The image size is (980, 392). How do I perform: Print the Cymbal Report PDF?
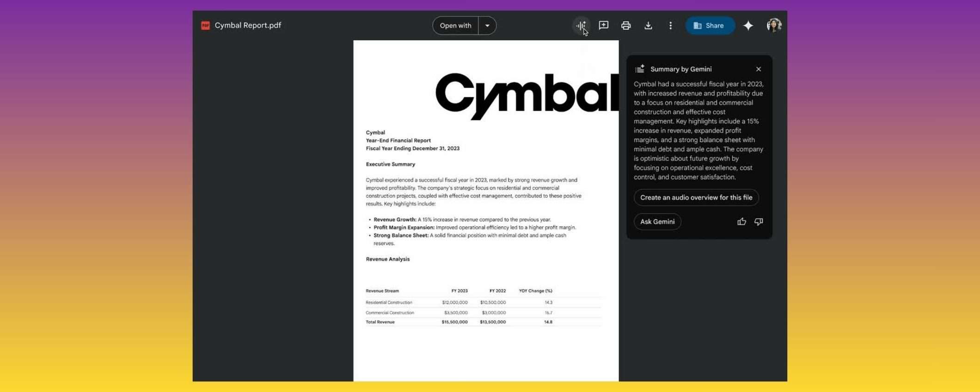coord(626,25)
